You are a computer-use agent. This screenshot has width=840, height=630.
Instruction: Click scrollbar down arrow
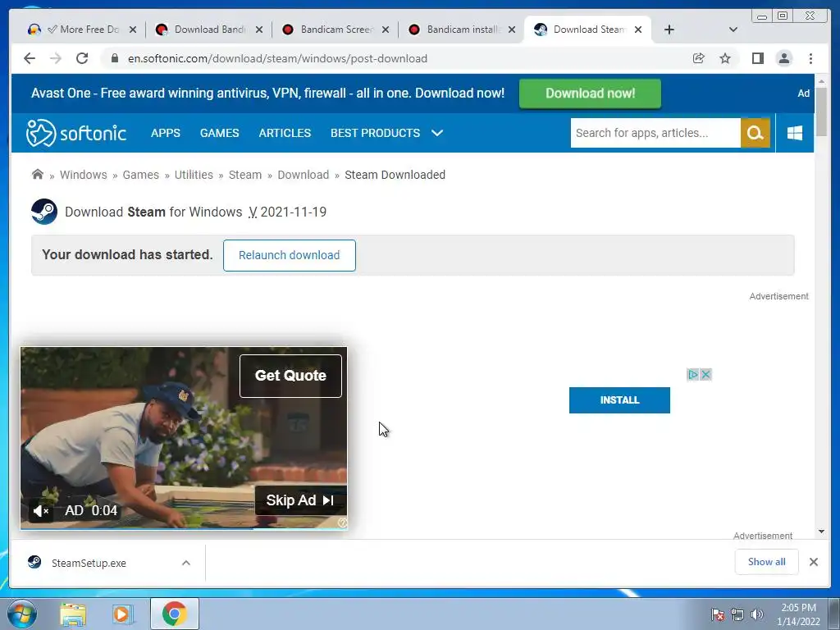click(x=822, y=532)
